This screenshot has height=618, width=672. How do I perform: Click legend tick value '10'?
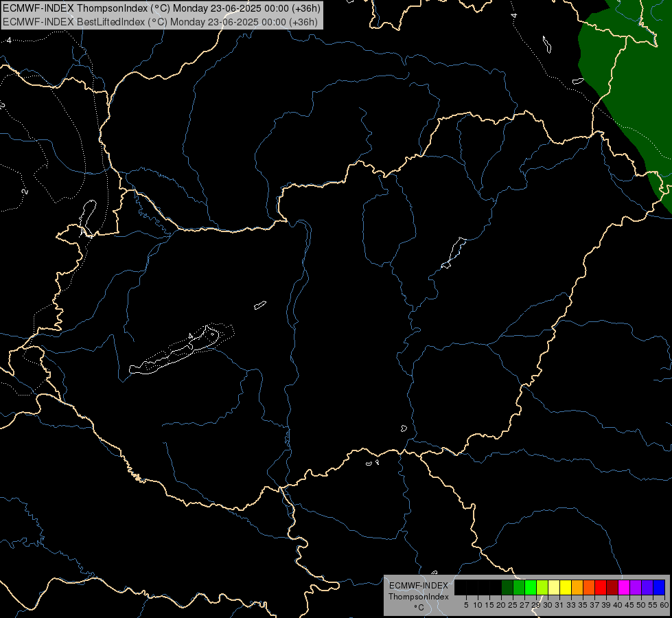click(478, 605)
